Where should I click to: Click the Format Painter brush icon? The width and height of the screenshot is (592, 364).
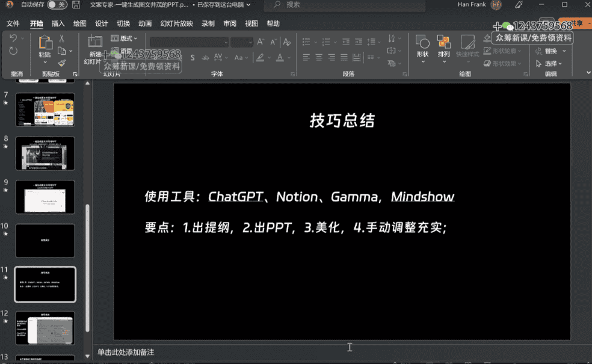pos(61,63)
